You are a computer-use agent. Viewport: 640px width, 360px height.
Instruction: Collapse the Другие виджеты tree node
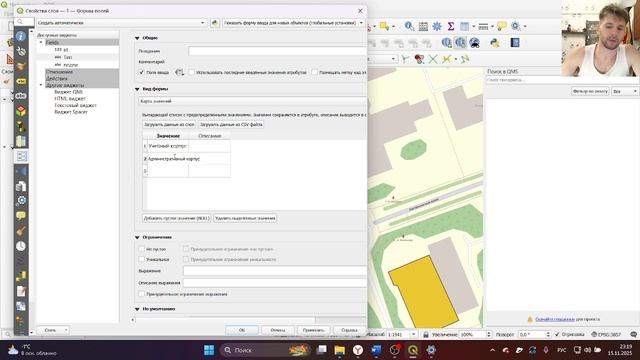click(x=41, y=85)
